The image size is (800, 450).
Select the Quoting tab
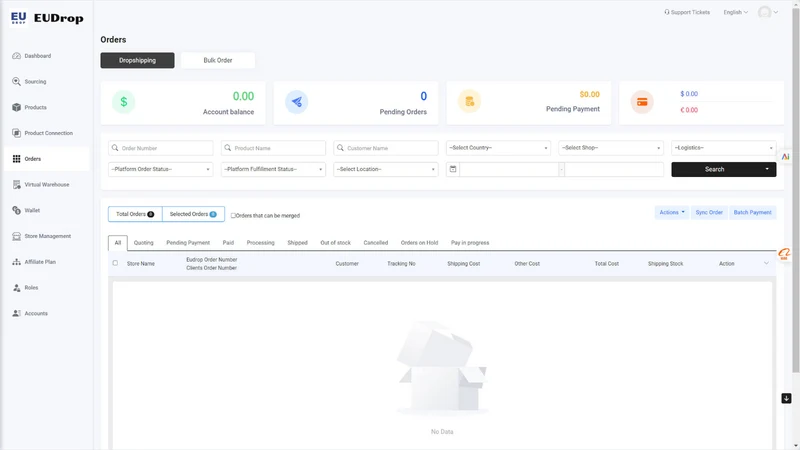point(143,243)
